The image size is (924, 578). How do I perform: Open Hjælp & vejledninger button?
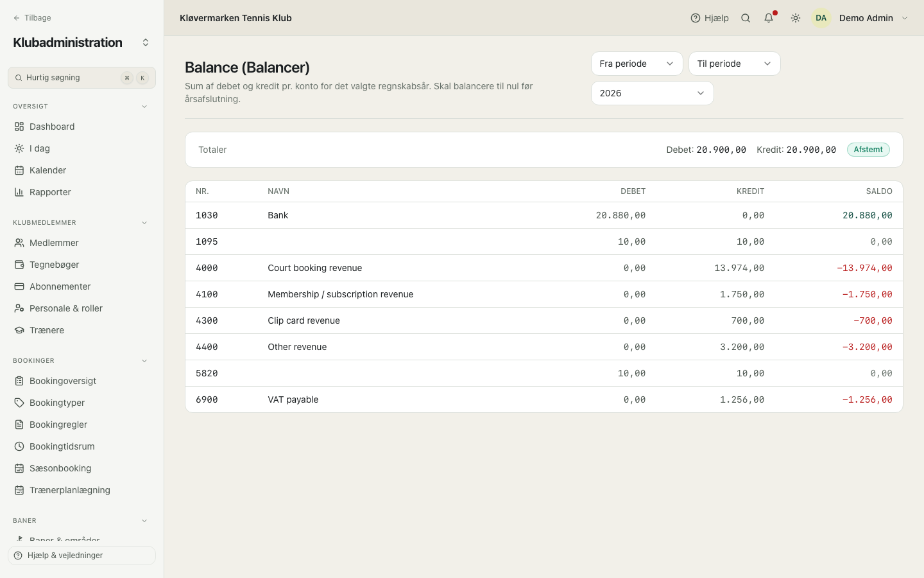click(81, 556)
